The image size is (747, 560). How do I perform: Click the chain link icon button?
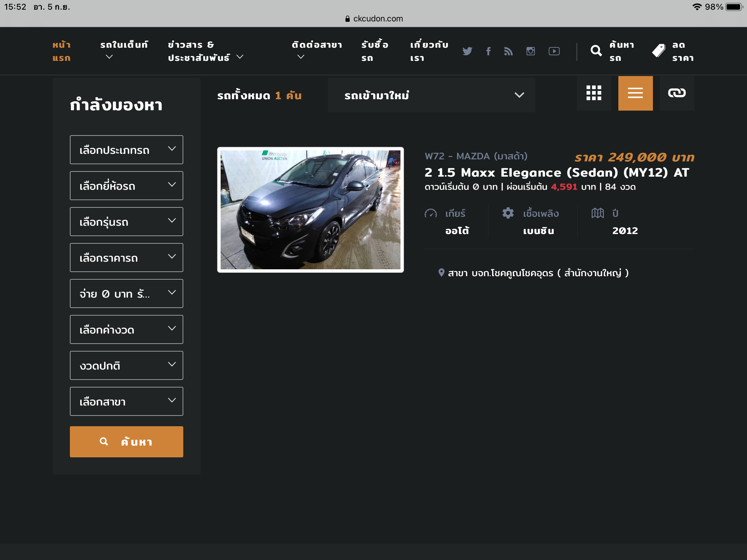[x=677, y=93]
